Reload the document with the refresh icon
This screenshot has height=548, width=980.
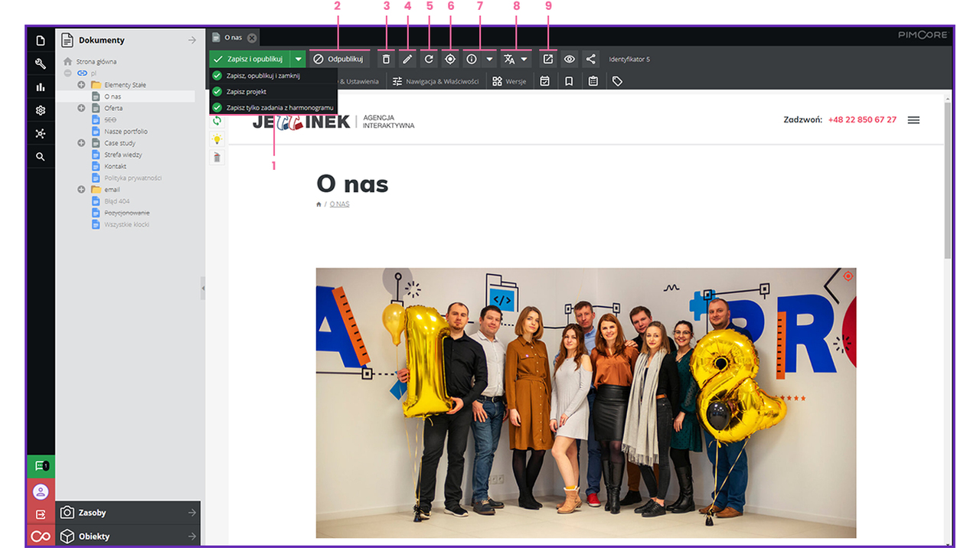(x=429, y=59)
